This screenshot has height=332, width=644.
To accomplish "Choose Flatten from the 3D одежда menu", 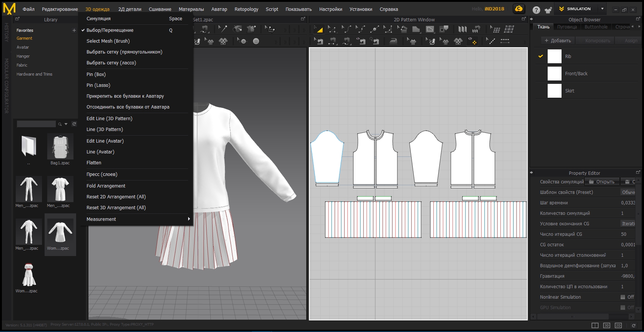I will coord(94,163).
